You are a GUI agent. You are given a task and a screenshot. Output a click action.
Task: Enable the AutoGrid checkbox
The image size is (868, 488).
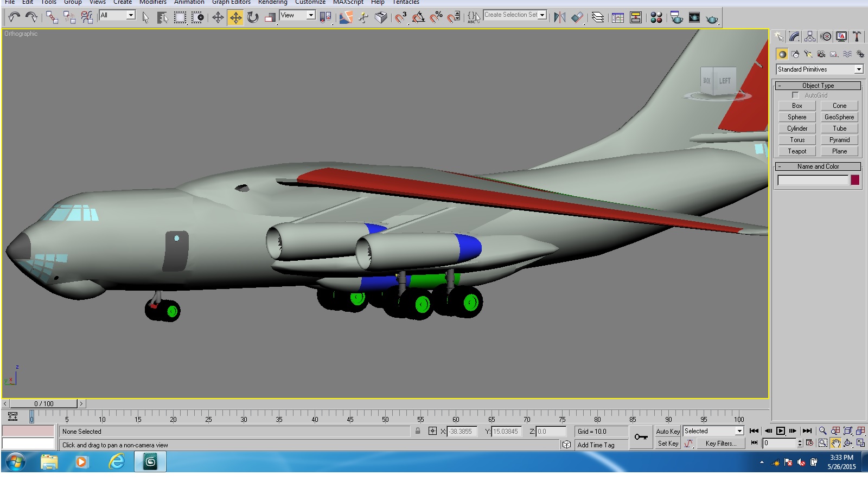pyautogui.click(x=795, y=95)
